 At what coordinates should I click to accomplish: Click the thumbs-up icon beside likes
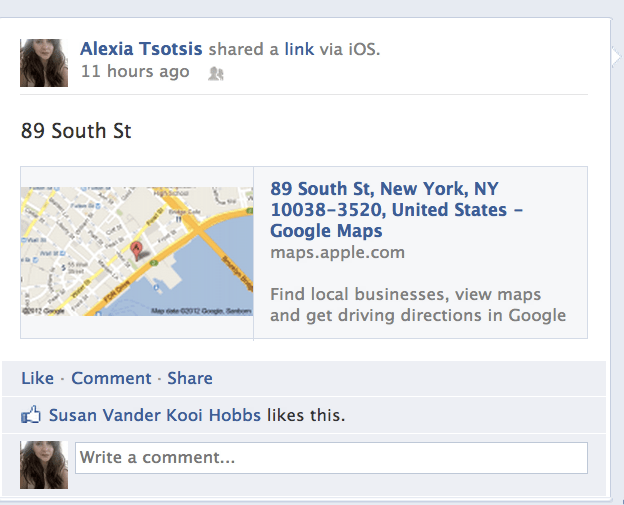coord(32,415)
